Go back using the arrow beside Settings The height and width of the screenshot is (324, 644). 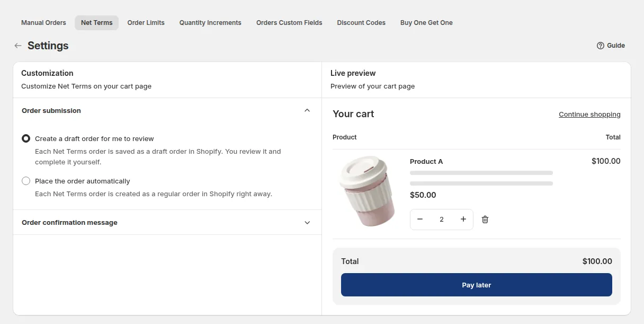[18, 46]
